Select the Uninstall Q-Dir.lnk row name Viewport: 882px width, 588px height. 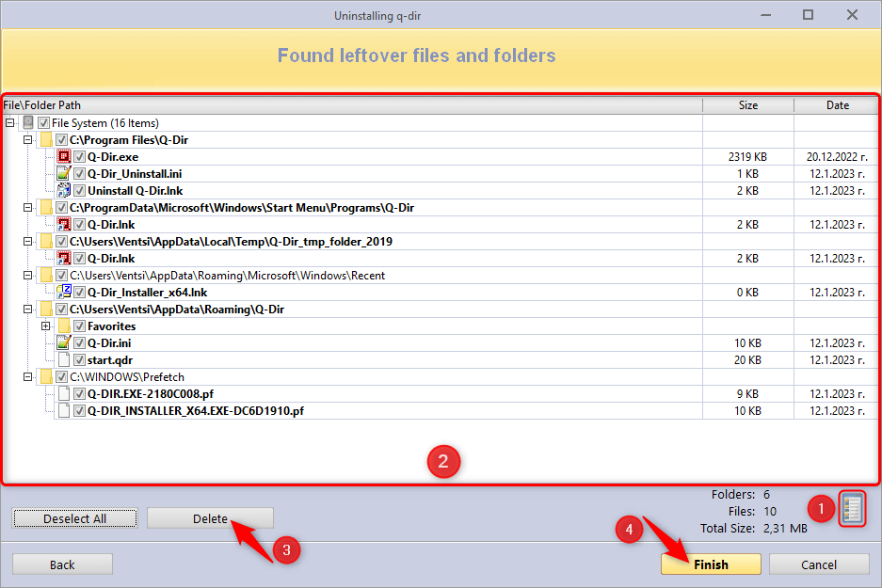click(x=135, y=191)
